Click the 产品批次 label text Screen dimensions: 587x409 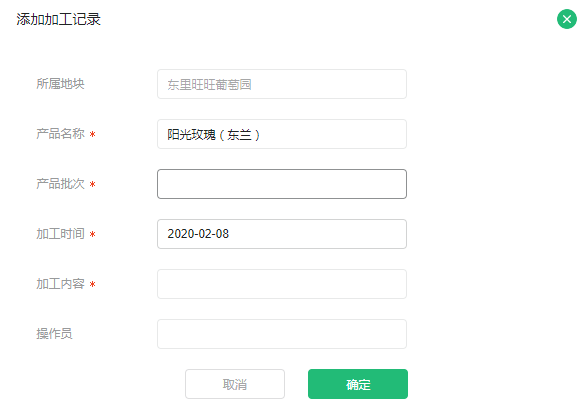coord(60,184)
